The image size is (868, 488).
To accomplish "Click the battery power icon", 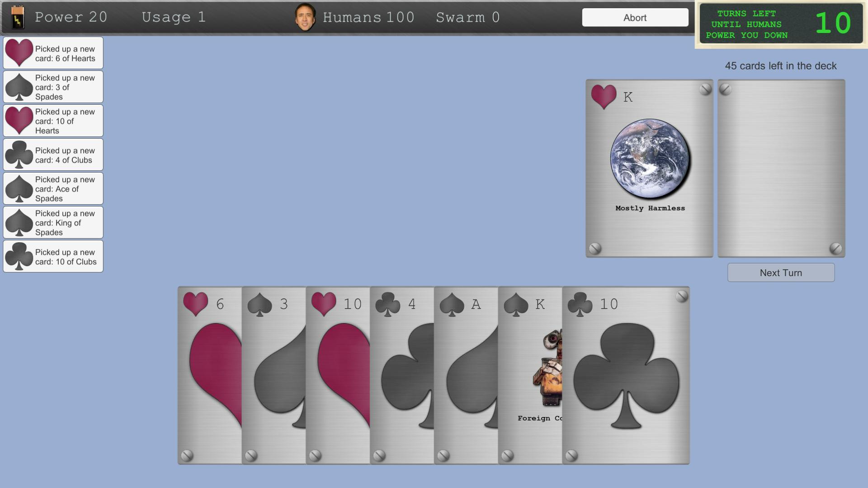I will coord(18,17).
